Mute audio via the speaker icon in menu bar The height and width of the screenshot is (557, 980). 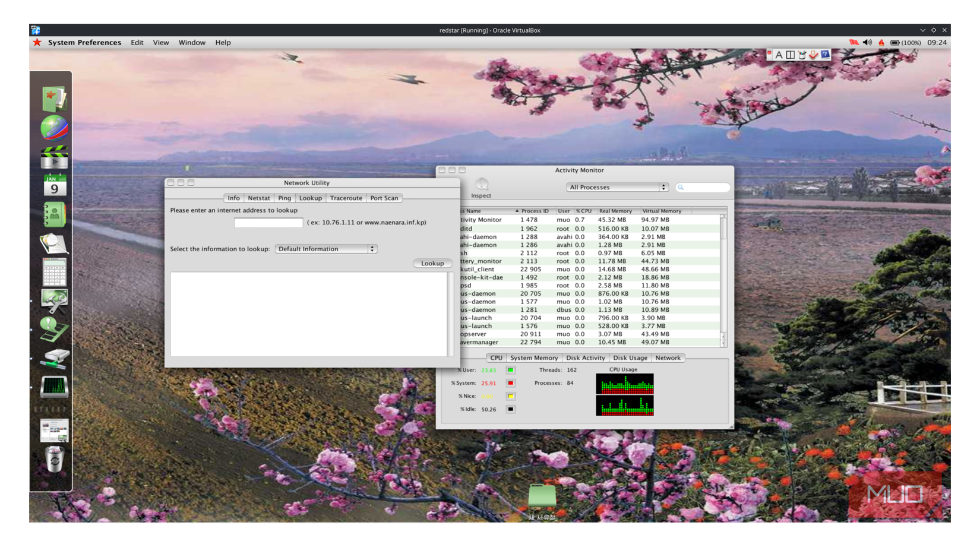pos(867,42)
